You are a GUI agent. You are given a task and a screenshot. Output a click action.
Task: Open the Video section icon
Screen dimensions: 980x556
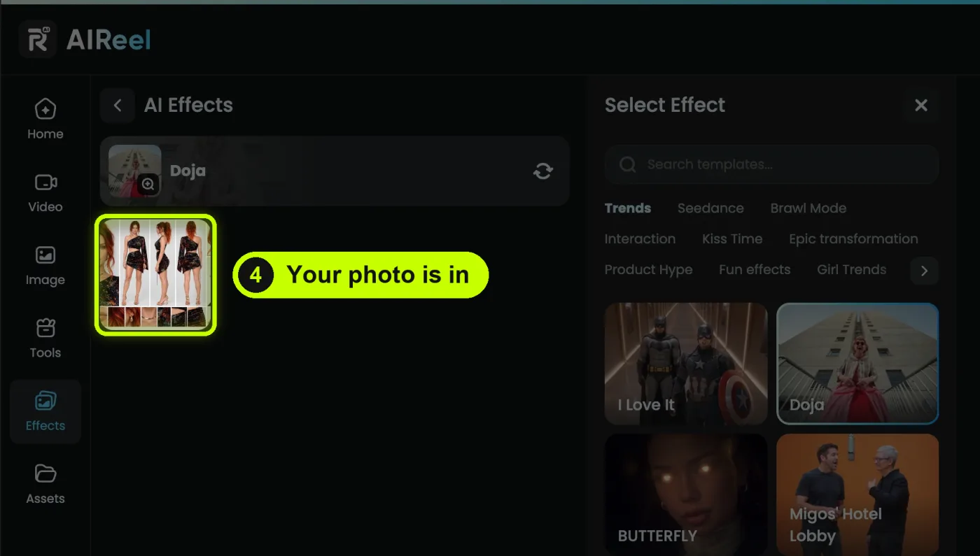(x=45, y=183)
